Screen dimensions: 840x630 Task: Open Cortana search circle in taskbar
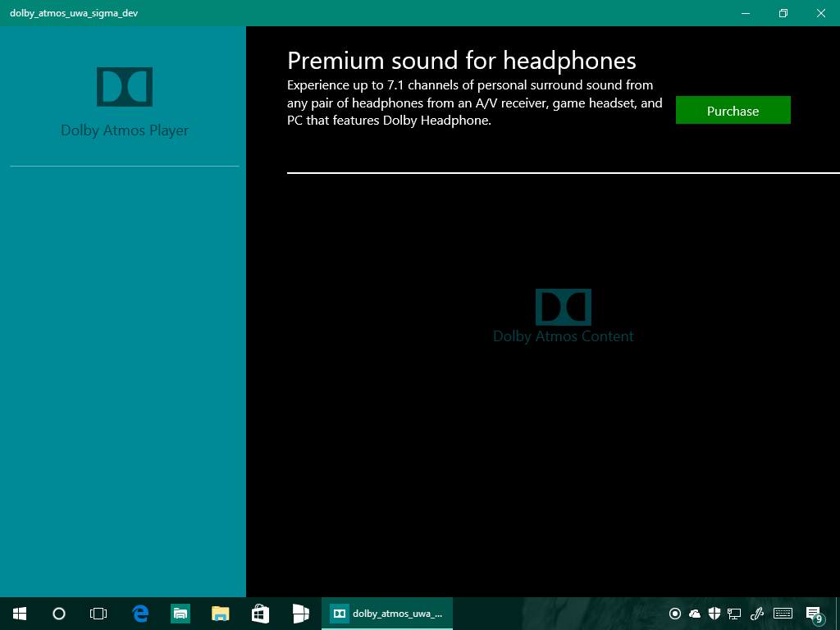coord(59,614)
